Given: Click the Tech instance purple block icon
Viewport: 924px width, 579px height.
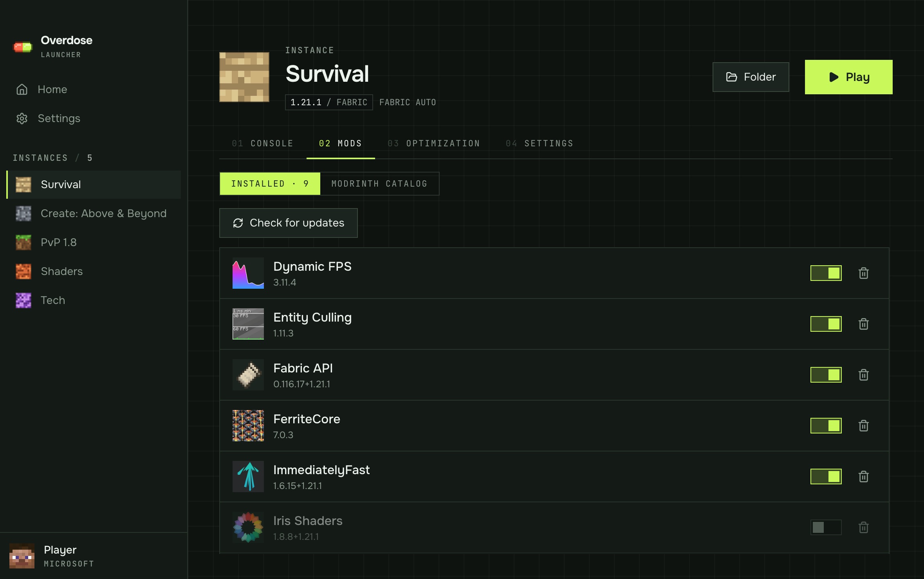Looking at the screenshot, I should (23, 300).
